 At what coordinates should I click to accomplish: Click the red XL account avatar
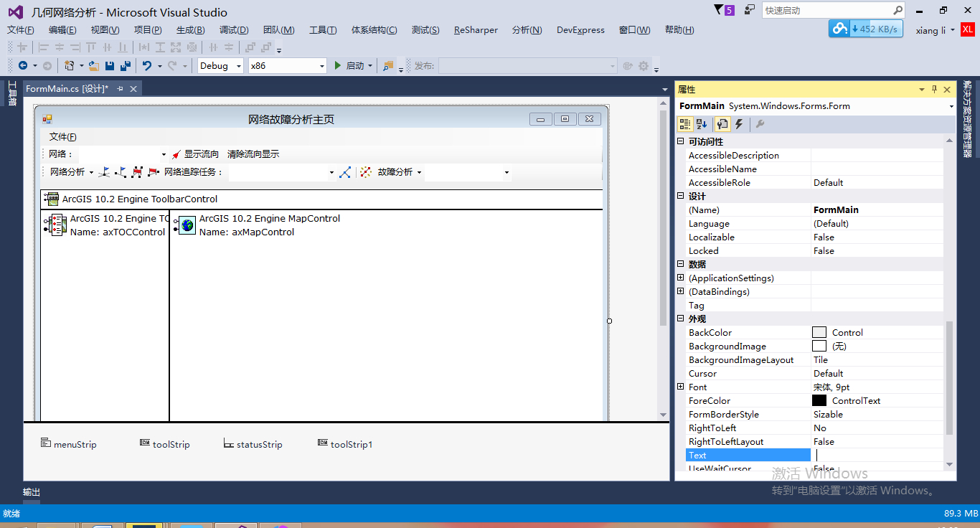click(968, 29)
